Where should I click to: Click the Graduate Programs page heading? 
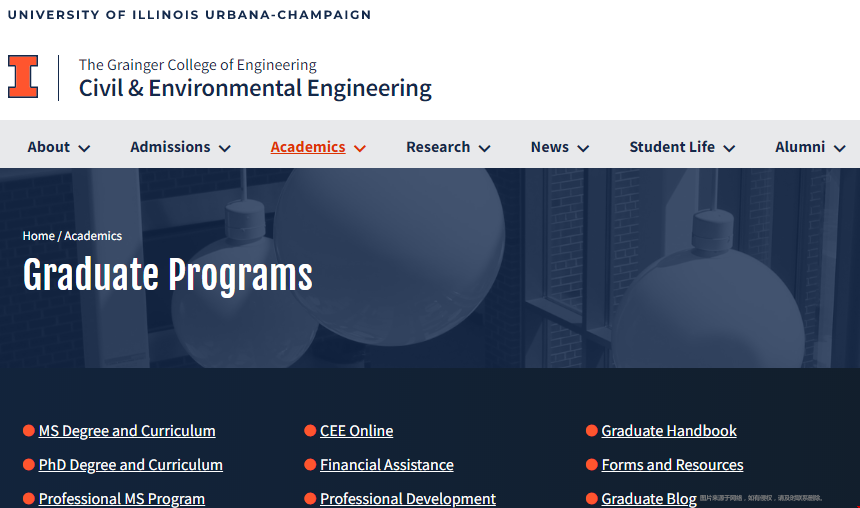click(167, 275)
